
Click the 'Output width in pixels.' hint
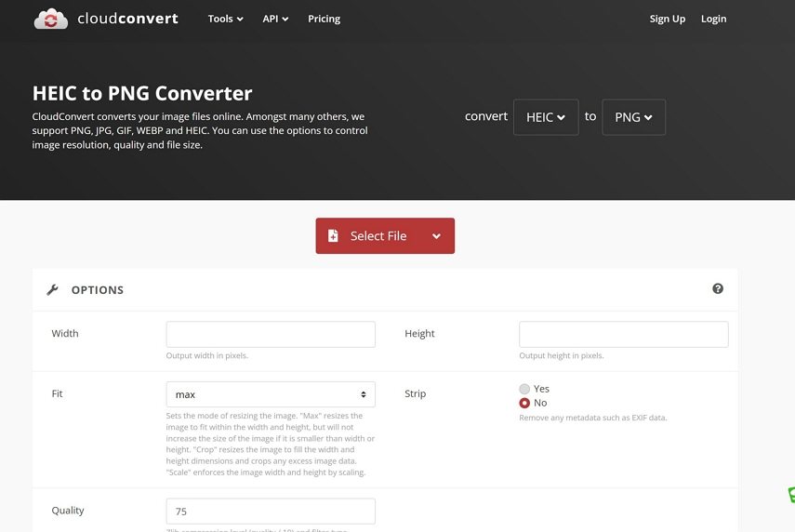click(x=206, y=355)
